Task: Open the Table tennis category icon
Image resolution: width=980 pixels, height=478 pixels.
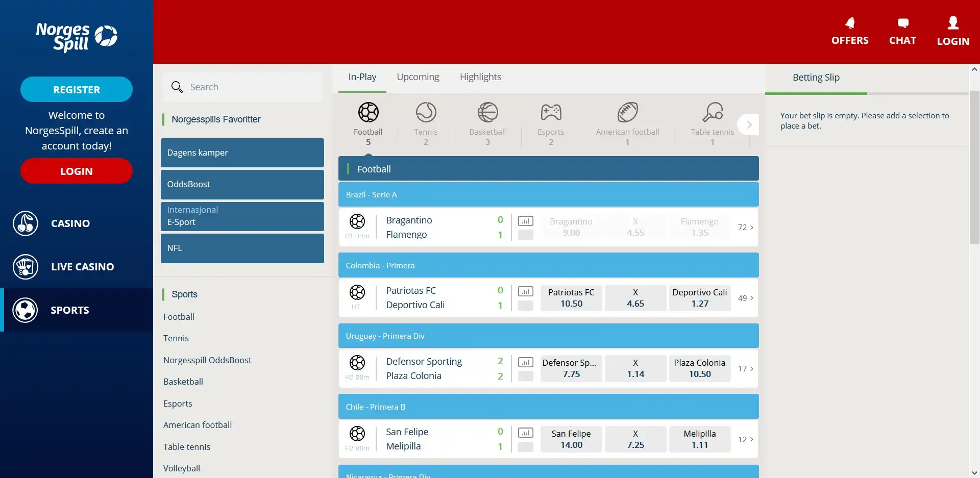Action: point(712,113)
